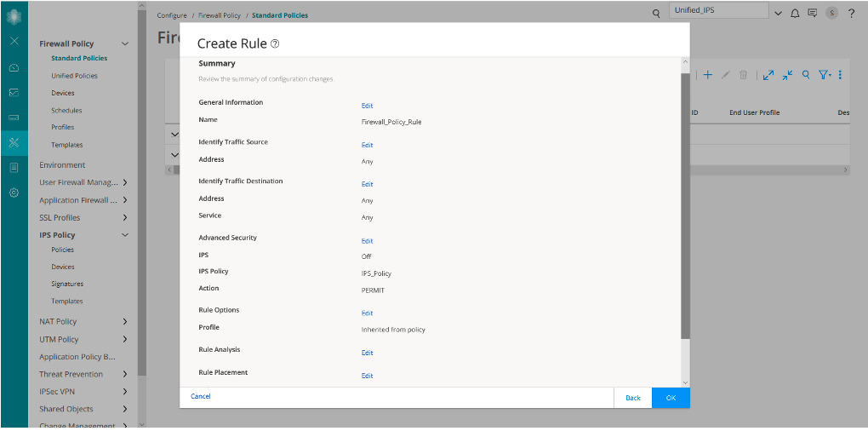Click the expand all arrows icon
The height and width of the screenshot is (431, 868).
coord(768,75)
